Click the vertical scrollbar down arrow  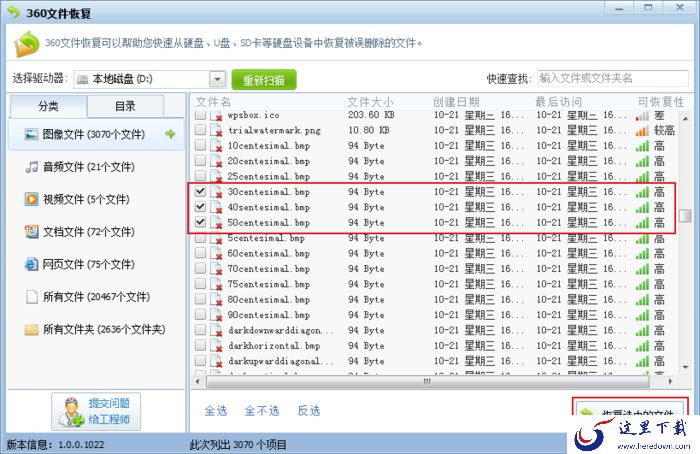[685, 367]
